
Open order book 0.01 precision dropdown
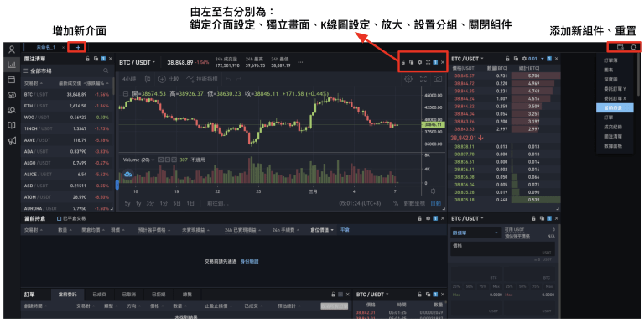[536, 59]
